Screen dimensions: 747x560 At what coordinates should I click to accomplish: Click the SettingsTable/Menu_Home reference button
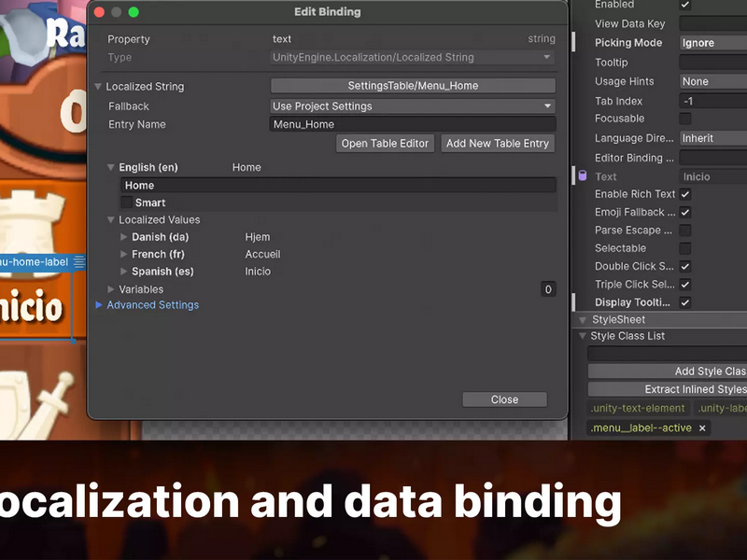pos(413,86)
